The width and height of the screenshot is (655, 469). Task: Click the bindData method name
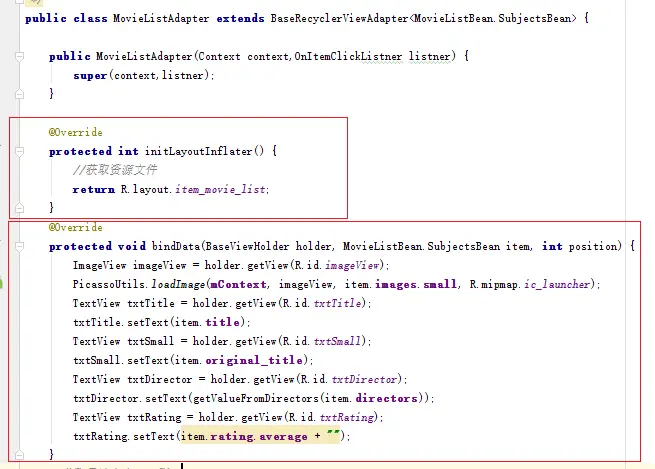(x=176, y=246)
